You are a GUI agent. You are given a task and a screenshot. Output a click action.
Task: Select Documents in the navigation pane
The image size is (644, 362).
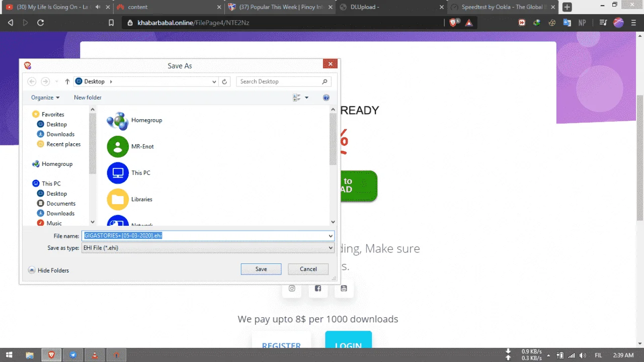pos(56,204)
